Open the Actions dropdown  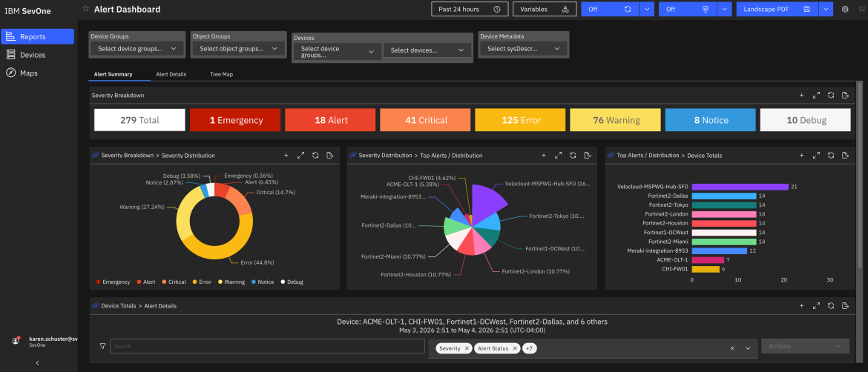tap(806, 346)
